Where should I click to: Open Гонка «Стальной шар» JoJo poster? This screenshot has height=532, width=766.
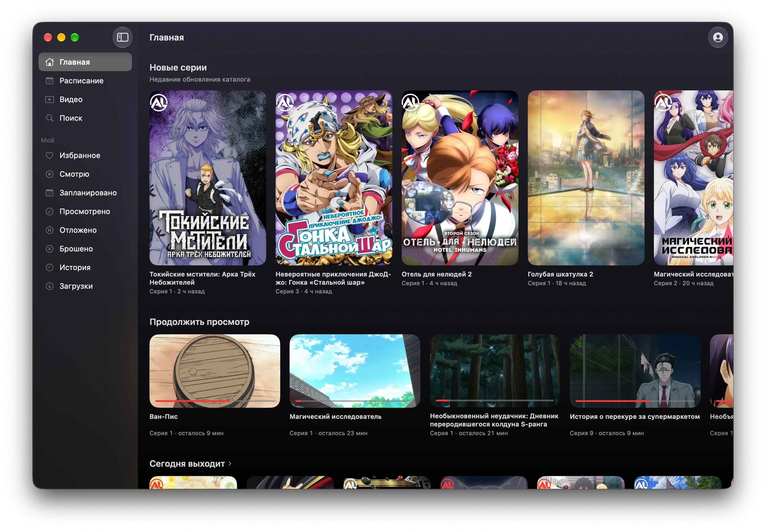coord(334,178)
